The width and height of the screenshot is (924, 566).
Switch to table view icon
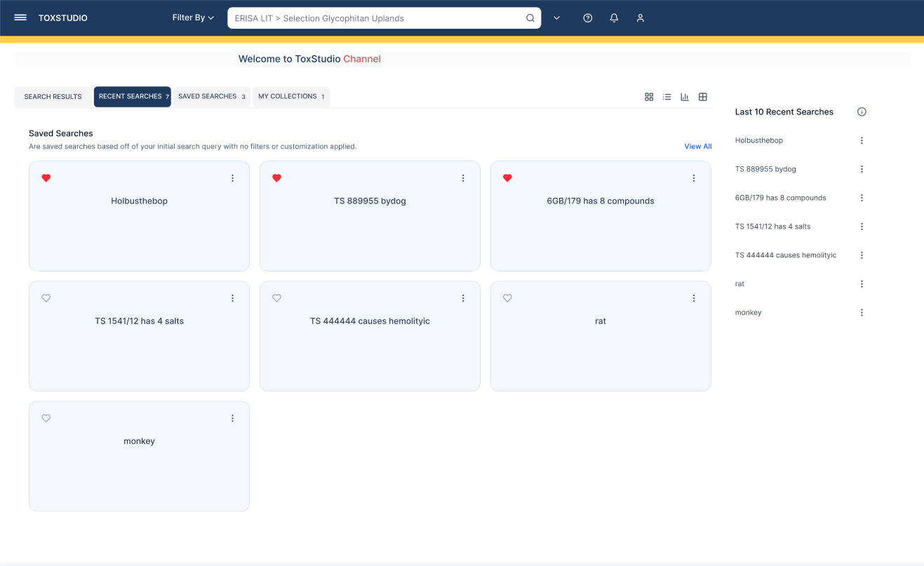(703, 97)
